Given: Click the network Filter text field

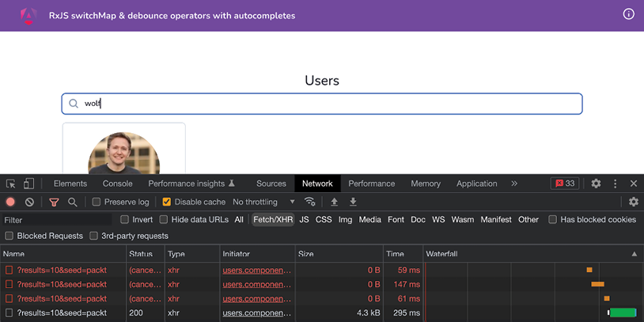Looking at the screenshot, I should (x=57, y=220).
